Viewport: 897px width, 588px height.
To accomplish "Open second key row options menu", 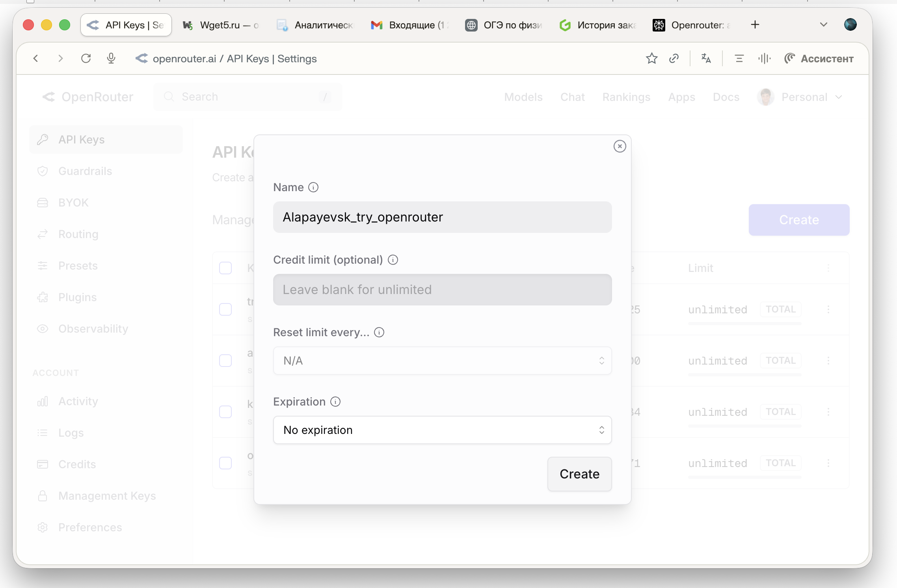I will [x=828, y=361].
